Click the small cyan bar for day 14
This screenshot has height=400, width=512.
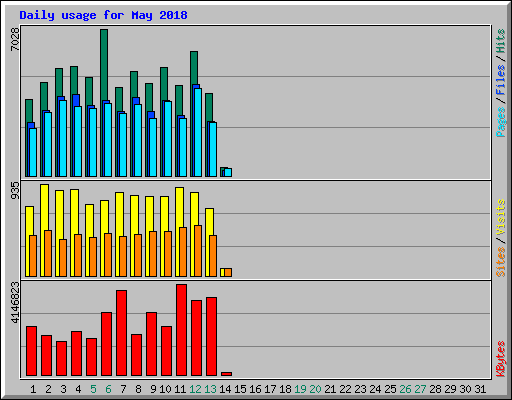(x=228, y=172)
